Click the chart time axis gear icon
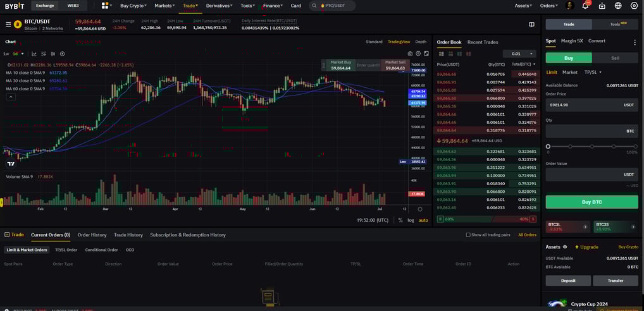Viewport: 644px width, 311px height. coord(420,209)
